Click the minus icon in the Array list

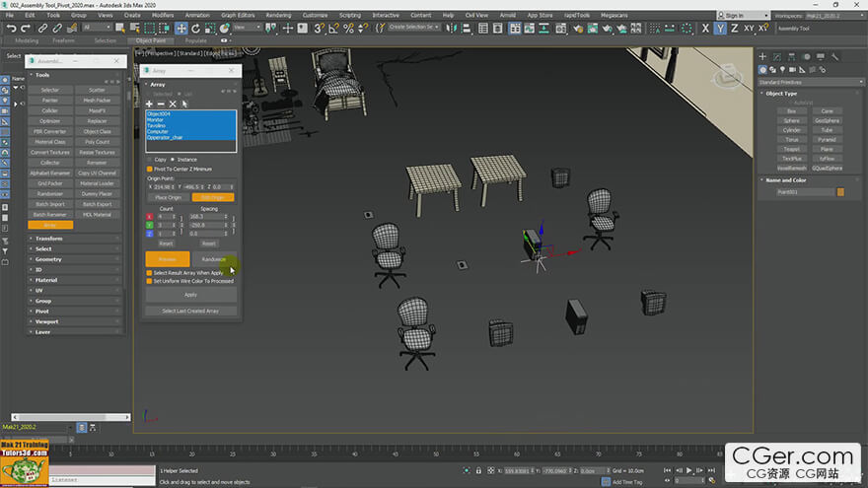pos(161,105)
